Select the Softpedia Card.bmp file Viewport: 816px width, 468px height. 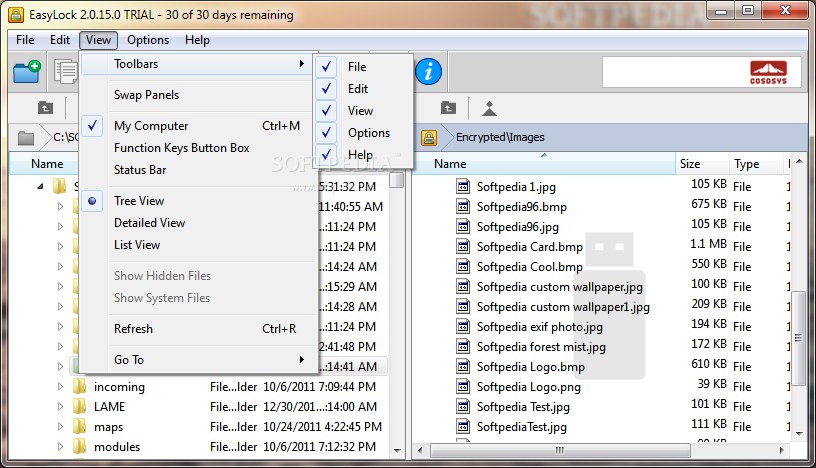pos(530,246)
